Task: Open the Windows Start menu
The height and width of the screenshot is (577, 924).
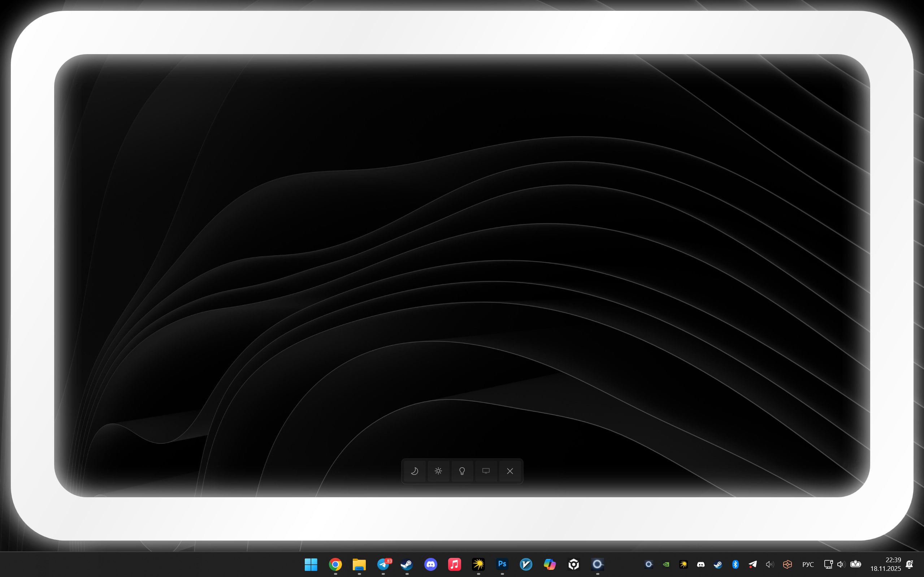Action: [x=311, y=564]
